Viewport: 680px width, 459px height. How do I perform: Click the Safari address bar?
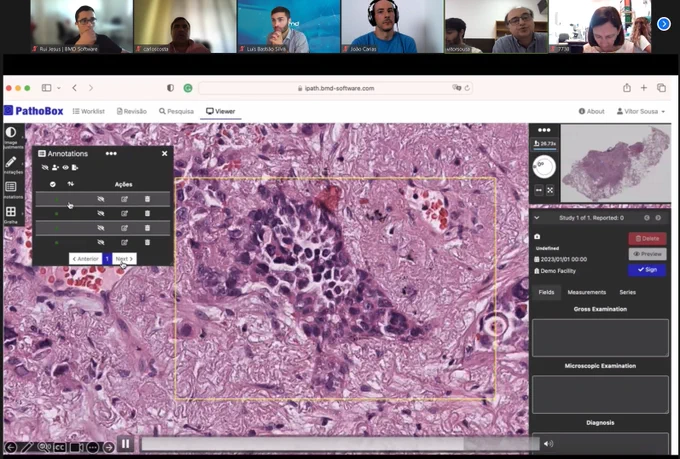click(x=335, y=88)
